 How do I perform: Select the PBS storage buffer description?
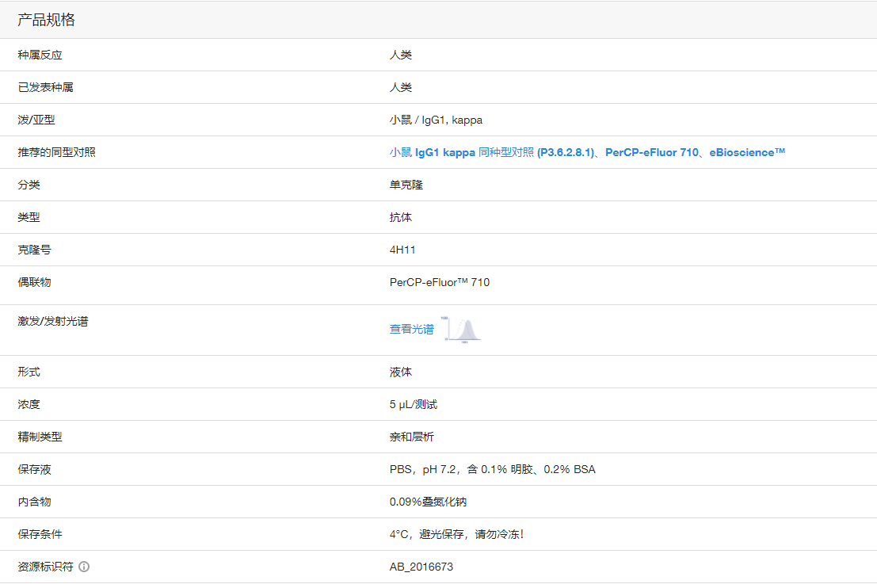pyautogui.click(x=491, y=469)
